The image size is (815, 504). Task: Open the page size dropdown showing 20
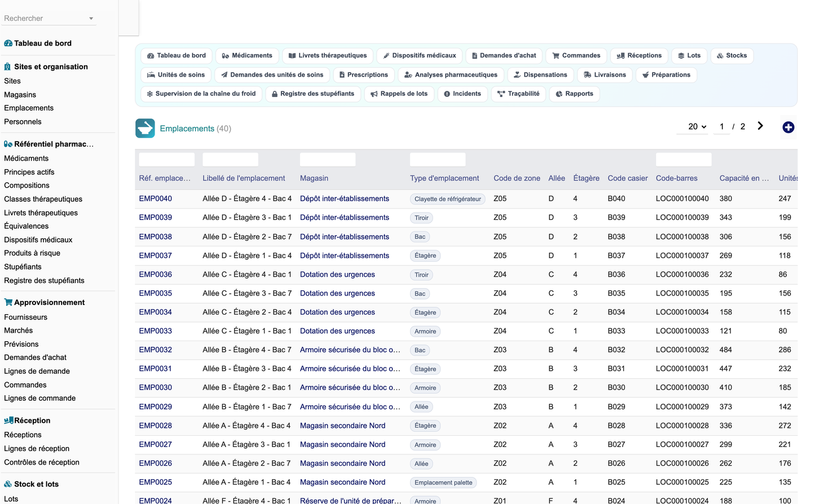pyautogui.click(x=697, y=127)
